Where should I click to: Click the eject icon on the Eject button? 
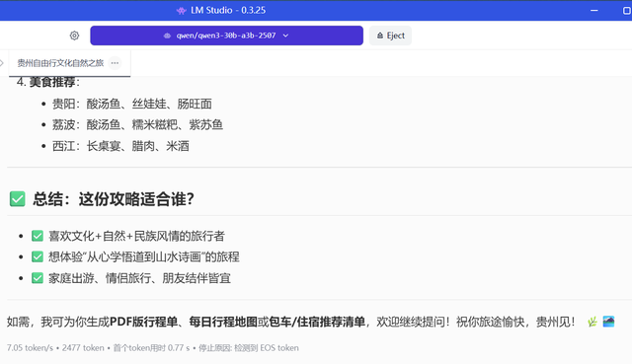pyautogui.click(x=380, y=36)
